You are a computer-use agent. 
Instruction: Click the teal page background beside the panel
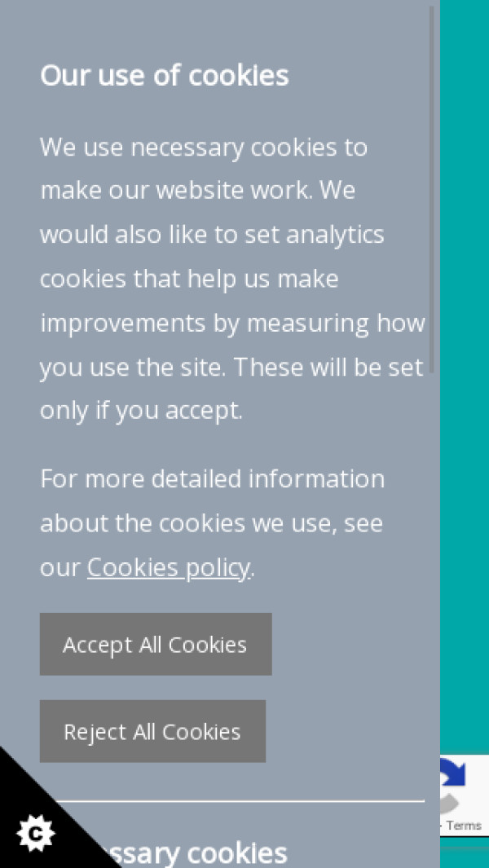pos(465,326)
